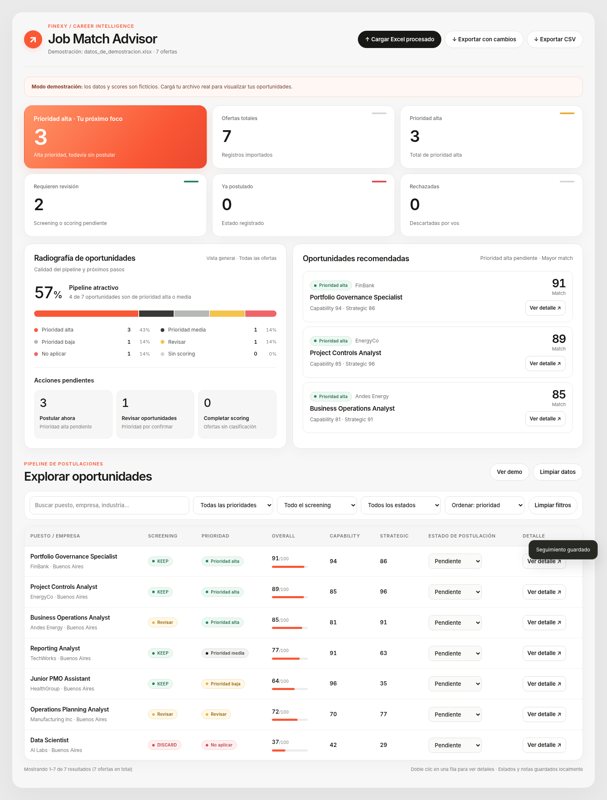Open status dropdown for Project Controls Analyst row
The height and width of the screenshot is (800, 607).
point(455,592)
